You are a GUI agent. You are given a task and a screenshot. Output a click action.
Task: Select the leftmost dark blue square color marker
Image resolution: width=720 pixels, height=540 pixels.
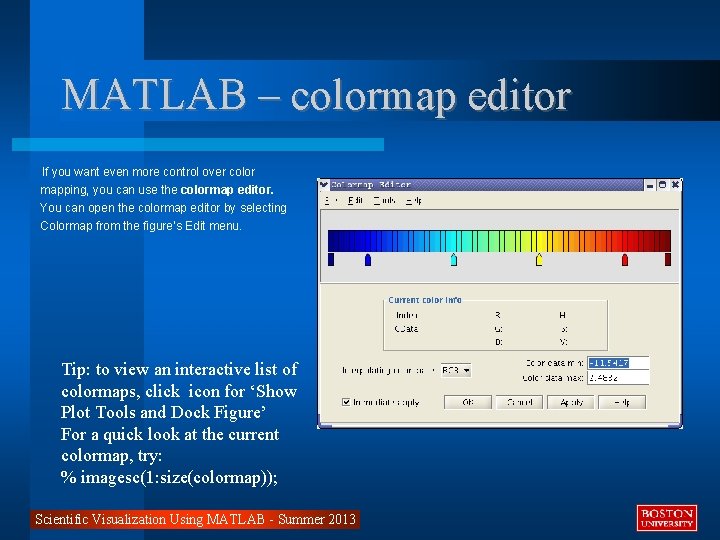click(331, 259)
